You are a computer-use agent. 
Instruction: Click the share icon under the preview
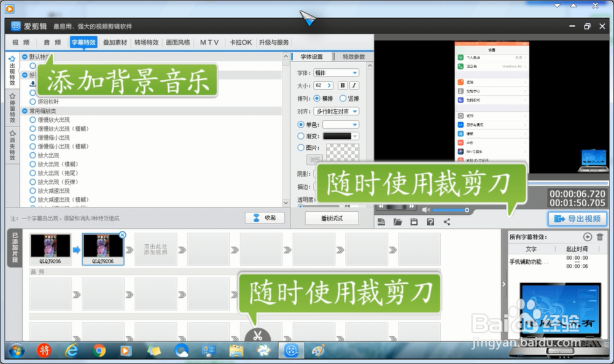click(x=447, y=222)
